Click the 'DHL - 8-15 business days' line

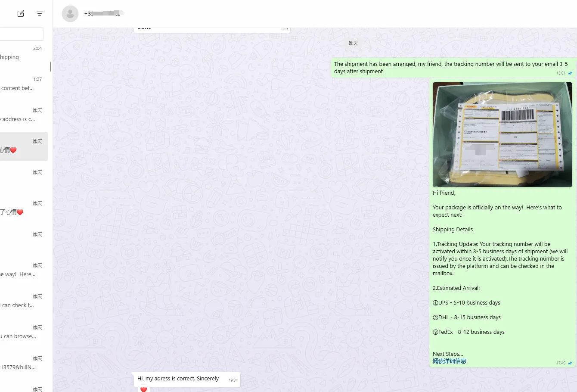point(467,317)
